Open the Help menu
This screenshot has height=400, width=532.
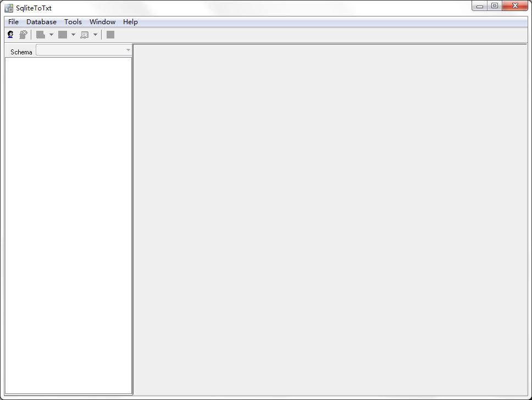130,22
